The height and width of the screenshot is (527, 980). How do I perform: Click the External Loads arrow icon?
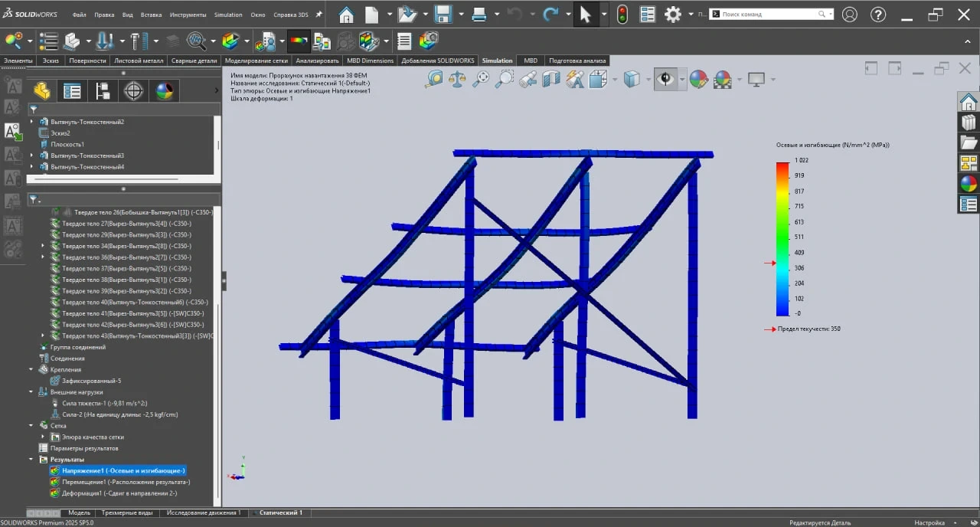(105, 41)
